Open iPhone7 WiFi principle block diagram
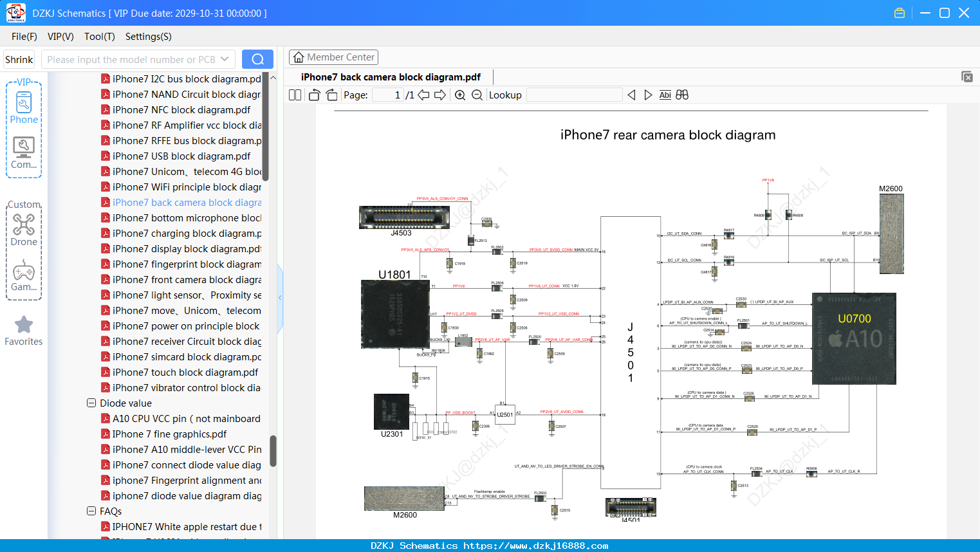 [187, 187]
